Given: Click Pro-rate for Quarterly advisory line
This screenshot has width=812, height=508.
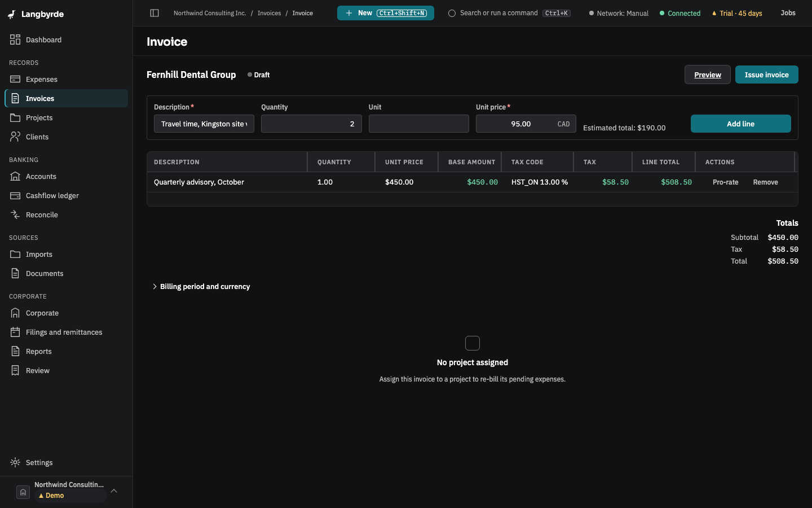Looking at the screenshot, I should [x=726, y=182].
